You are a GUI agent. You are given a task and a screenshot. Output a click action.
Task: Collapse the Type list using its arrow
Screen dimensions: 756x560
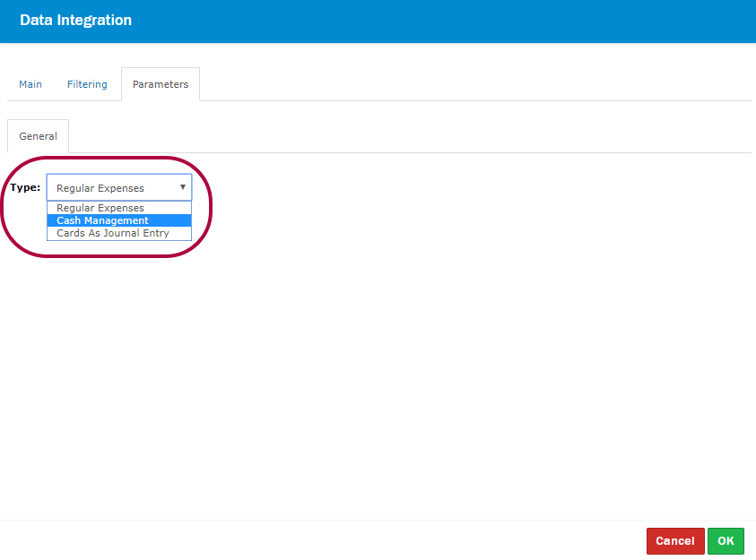(x=183, y=187)
